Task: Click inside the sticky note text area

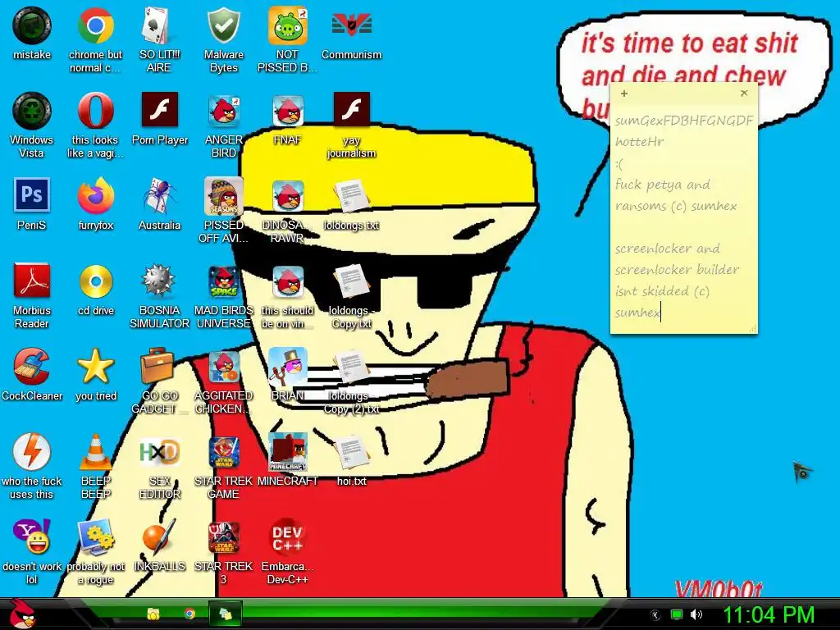Action: (683, 217)
